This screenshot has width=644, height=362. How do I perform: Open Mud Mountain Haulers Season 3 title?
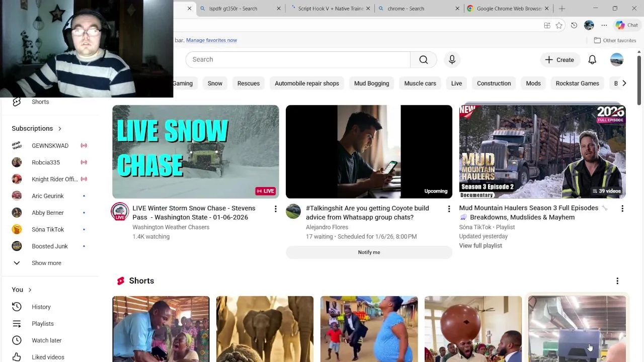[532, 212]
